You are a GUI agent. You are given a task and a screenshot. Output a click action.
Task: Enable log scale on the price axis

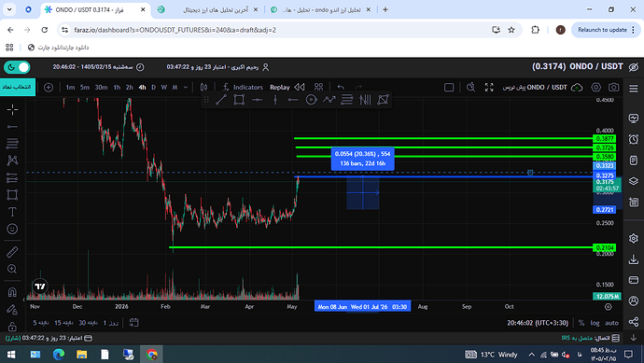pos(595,323)
